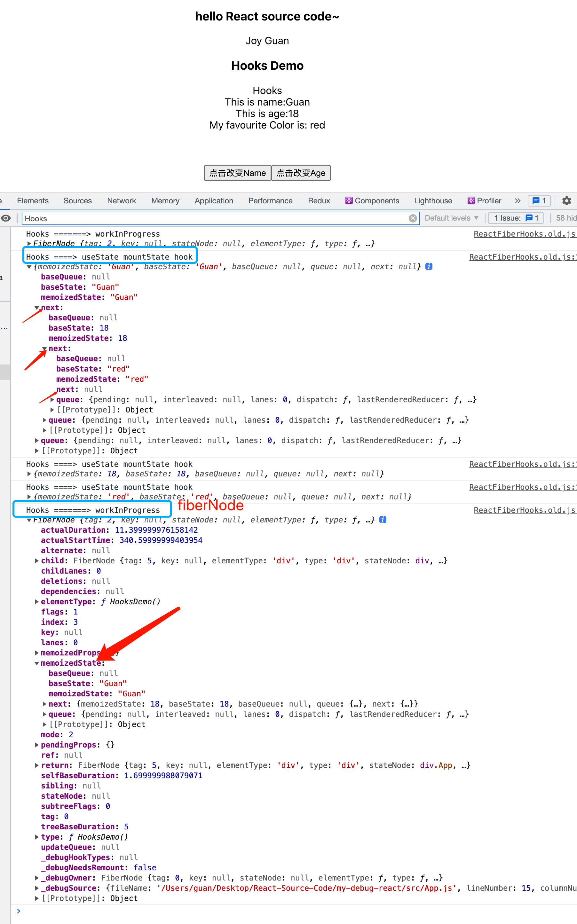Viewport: 577px width, 924px height.
Task: Toggle live expression eye icon
Action: pyautogui.click(x=6, y=218)
